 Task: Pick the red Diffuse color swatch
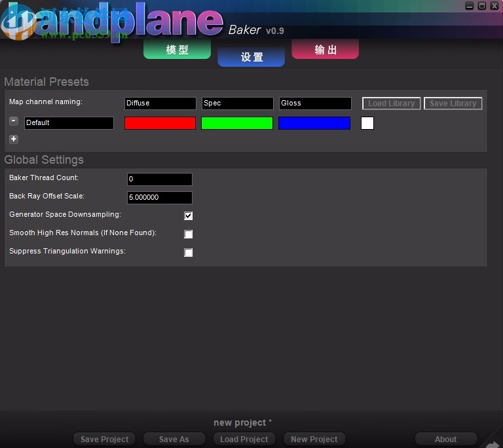160,123
